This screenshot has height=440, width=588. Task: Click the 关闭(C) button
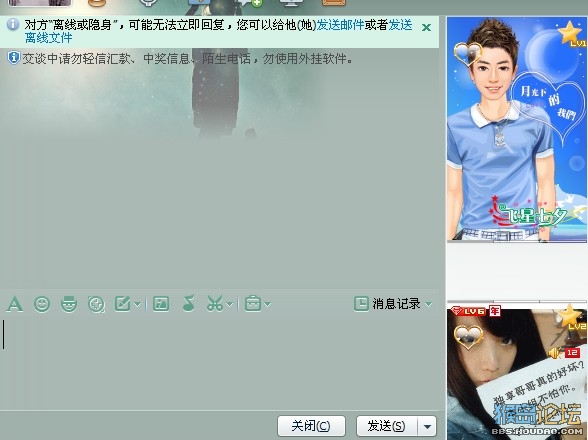click(311, 426)
